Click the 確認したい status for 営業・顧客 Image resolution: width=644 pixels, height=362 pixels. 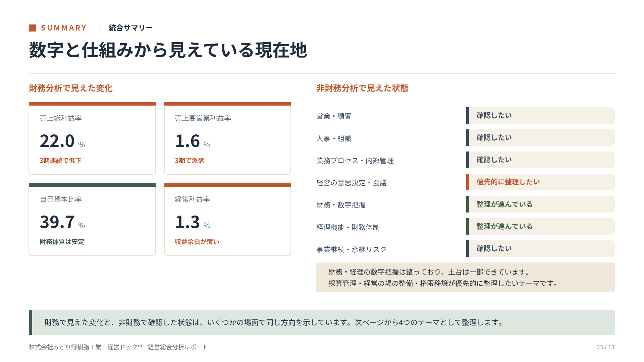[x=540, y=115]
